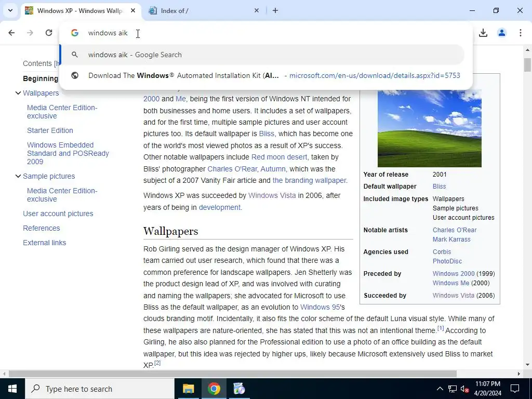Open the Bliss link in article text

click(x=267, y=134)
